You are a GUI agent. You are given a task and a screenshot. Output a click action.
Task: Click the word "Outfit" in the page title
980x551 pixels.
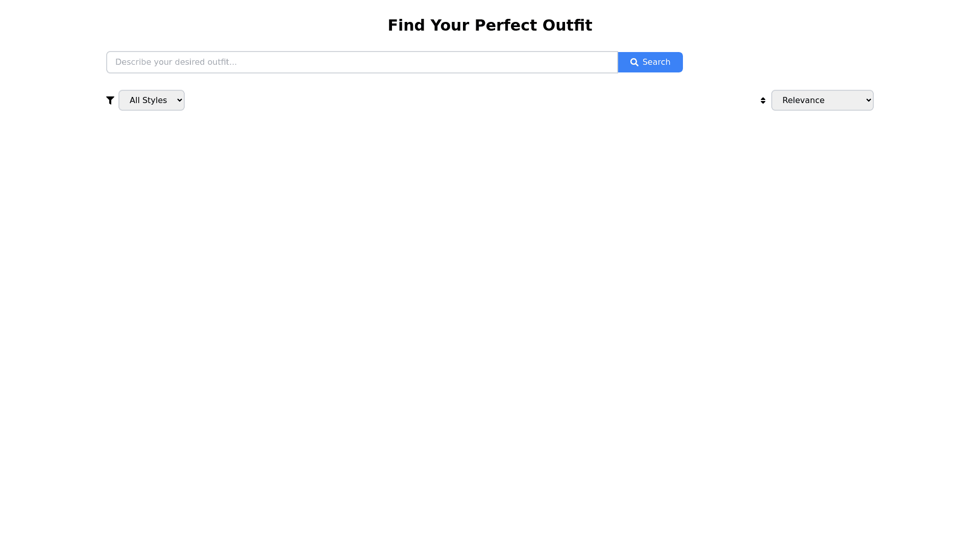point(567,26)
